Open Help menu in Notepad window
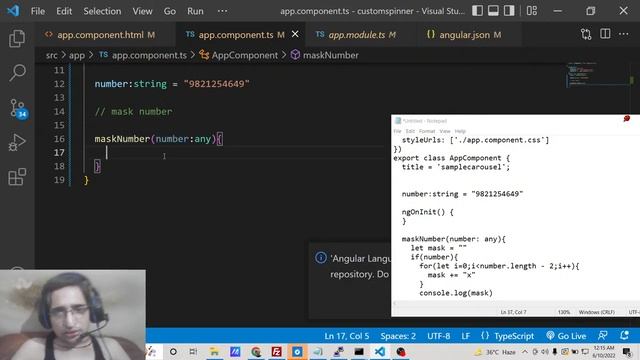The width and height of the screenshot is (640, 360). pos(460,131)
